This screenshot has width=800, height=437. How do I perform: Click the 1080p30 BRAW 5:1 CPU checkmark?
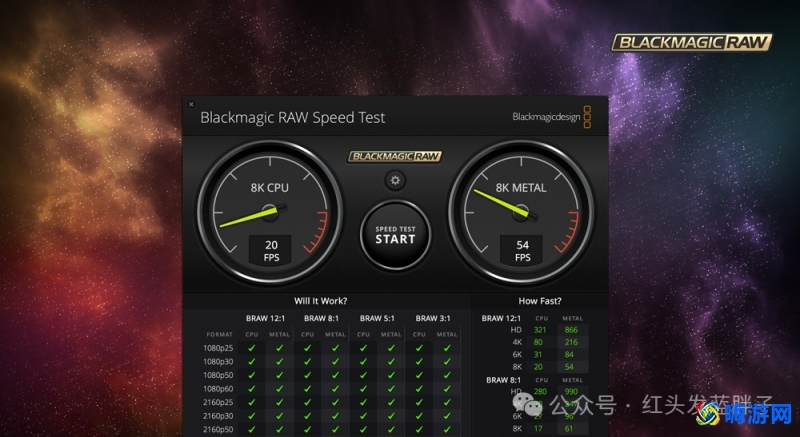click(363, 361)
